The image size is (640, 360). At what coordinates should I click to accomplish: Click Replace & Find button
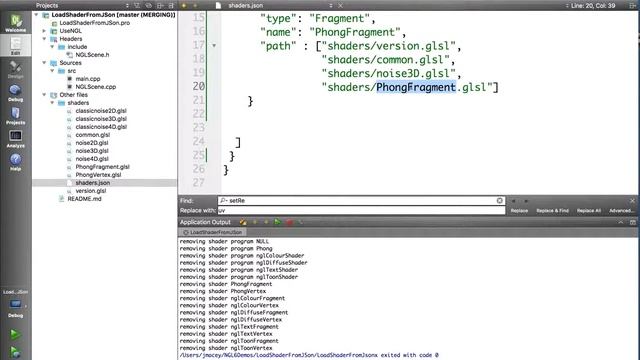[x=552, y=211]
